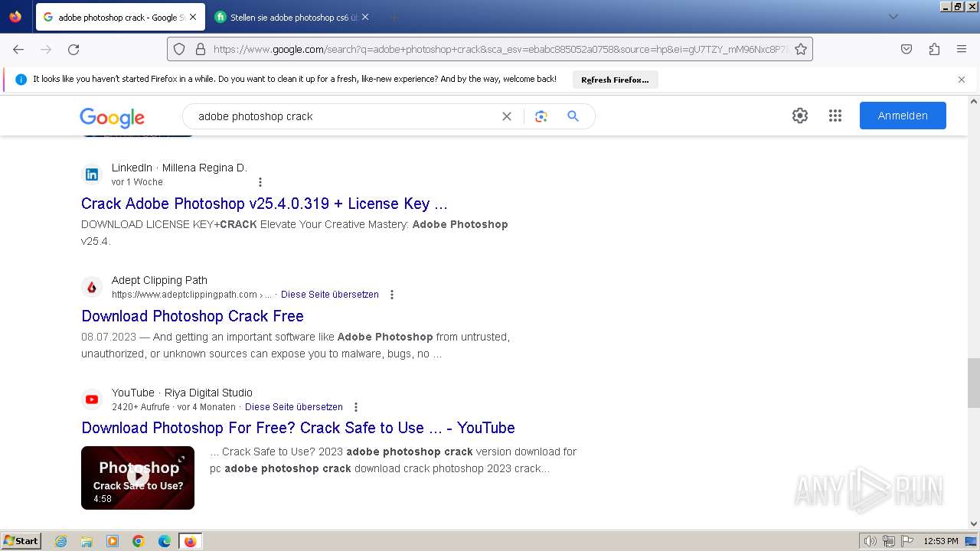Click 'Diese Seite übersetzen' for YouTube result
The height and width of the screenshot is (551, 980).
point(294,407)
